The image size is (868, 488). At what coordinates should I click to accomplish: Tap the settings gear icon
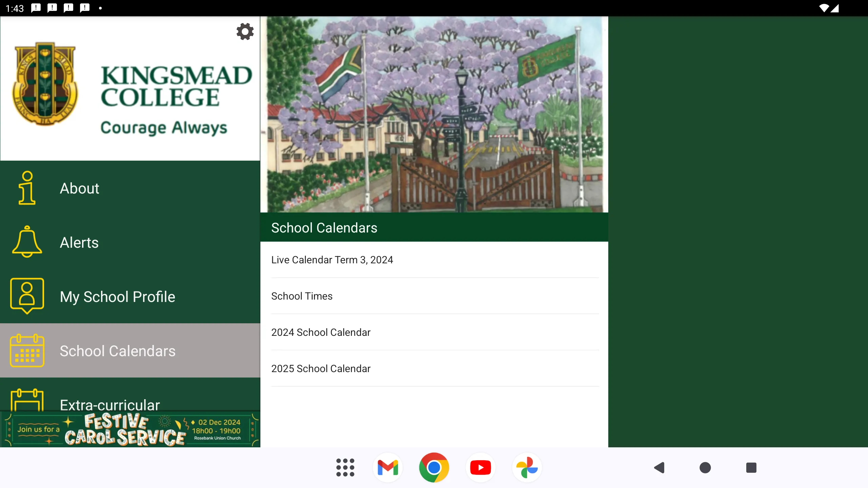point(244,32)
